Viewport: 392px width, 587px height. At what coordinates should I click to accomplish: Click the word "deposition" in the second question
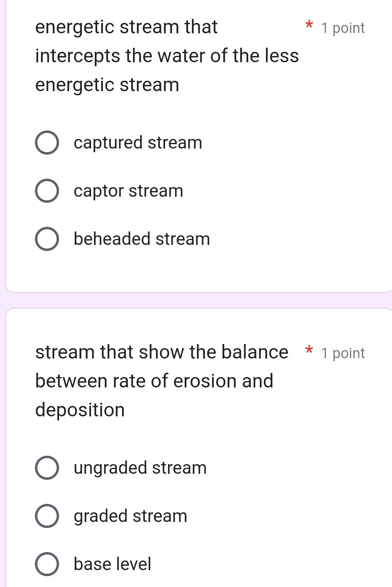tap(80, 410)
